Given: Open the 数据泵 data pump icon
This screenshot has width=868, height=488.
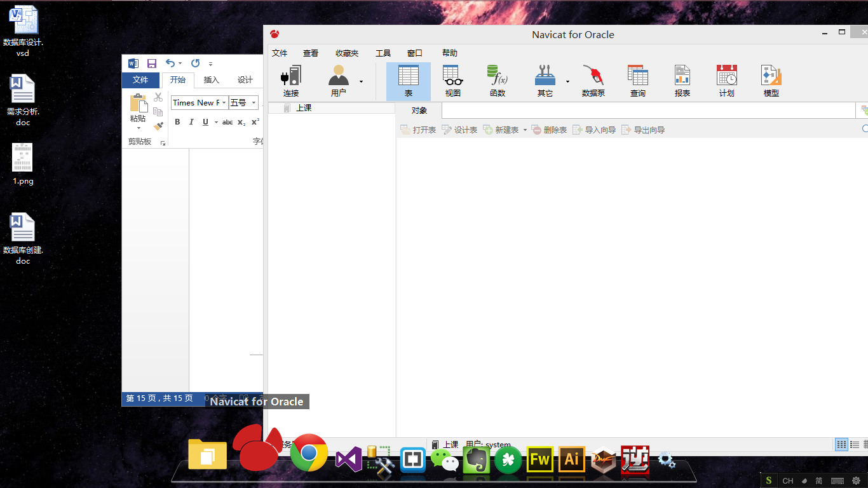Looking at the screenshot, I should click(x=593, y=81).
